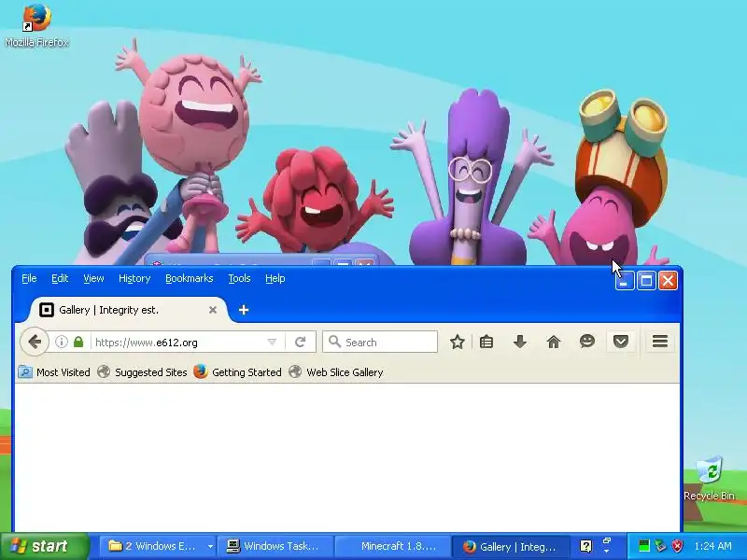Switch to Windows Task Manager taskbar button
The height and width of the screenshot is (560, 747).
275,546
